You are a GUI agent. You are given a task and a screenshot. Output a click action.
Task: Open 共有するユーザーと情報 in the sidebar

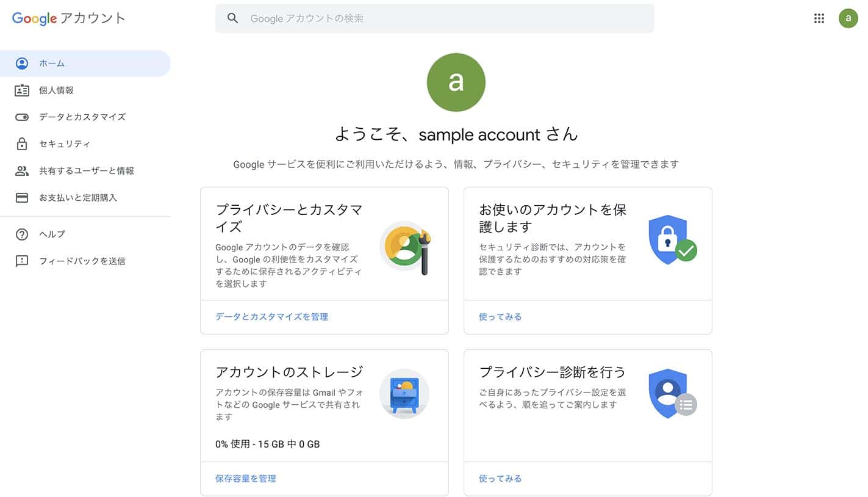85,171
